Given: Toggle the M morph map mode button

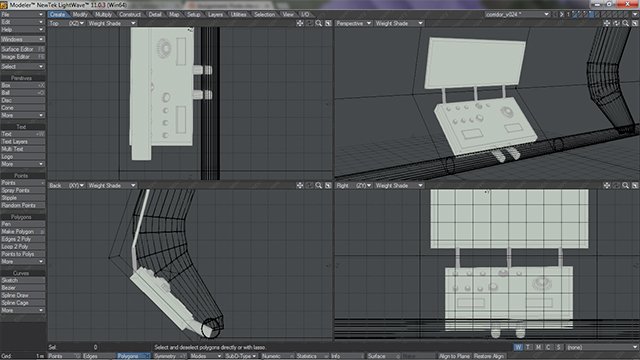Looking at the screenshot, I should [x=538, y=347].
